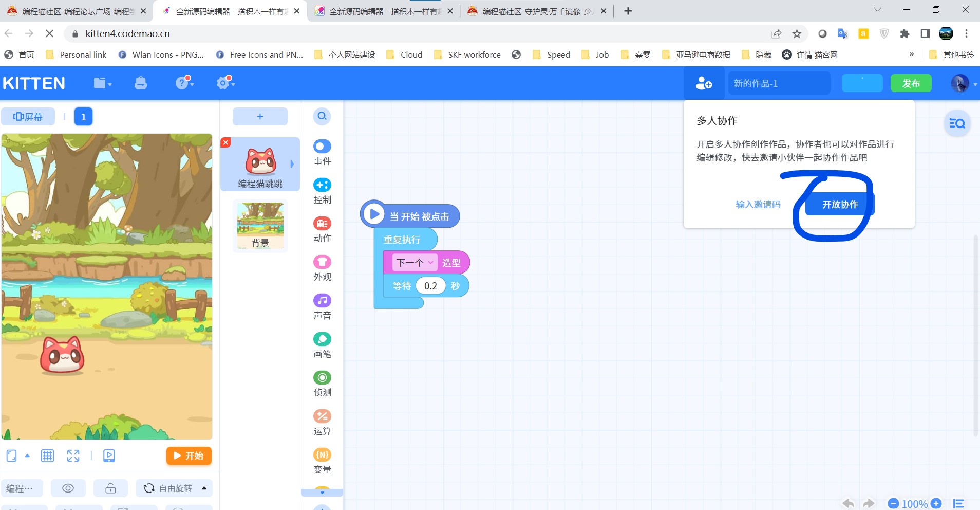Screen dimensions: 980x510
Task: Select the 动作 block category
Action: [x=322, y=230]
